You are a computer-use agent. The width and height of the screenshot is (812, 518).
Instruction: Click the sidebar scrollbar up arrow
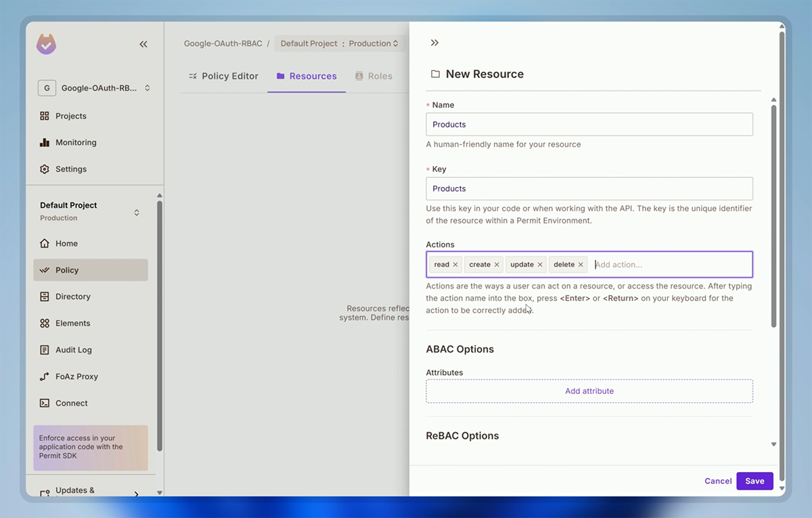(160, 196)
